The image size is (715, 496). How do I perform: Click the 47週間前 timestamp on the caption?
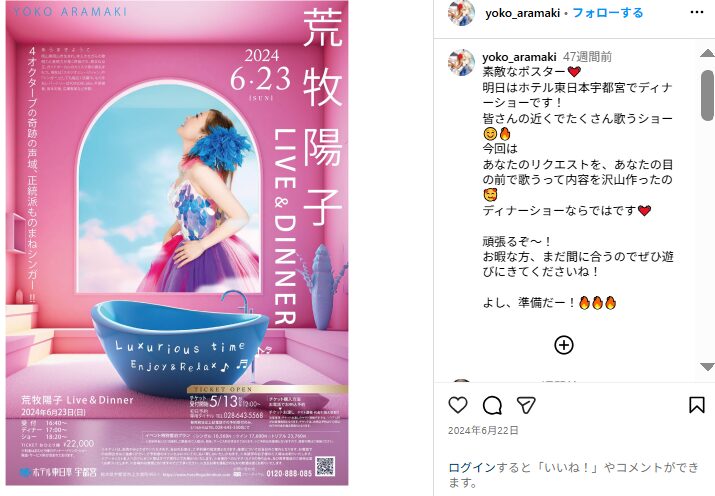coord(587,57)
